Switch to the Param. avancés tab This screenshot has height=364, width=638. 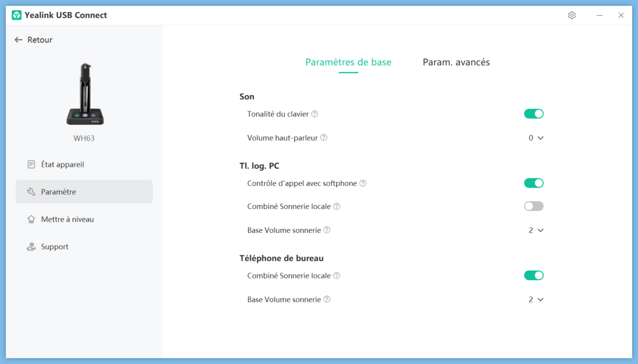coord(456,62)
